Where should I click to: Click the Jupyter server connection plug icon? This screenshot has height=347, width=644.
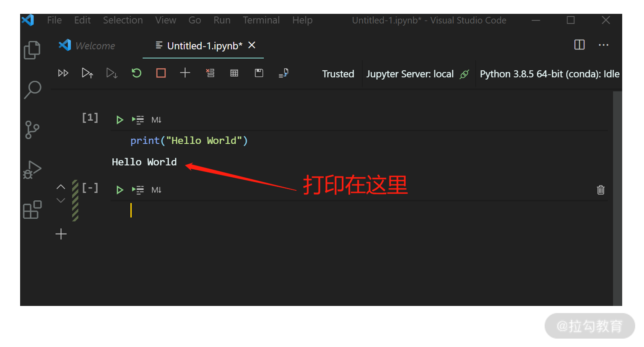click(464, 74)
